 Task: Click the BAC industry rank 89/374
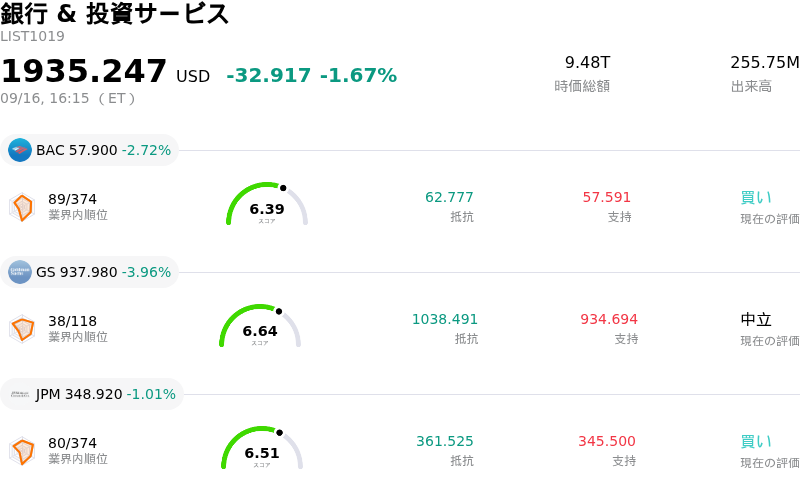pos(72,199)
